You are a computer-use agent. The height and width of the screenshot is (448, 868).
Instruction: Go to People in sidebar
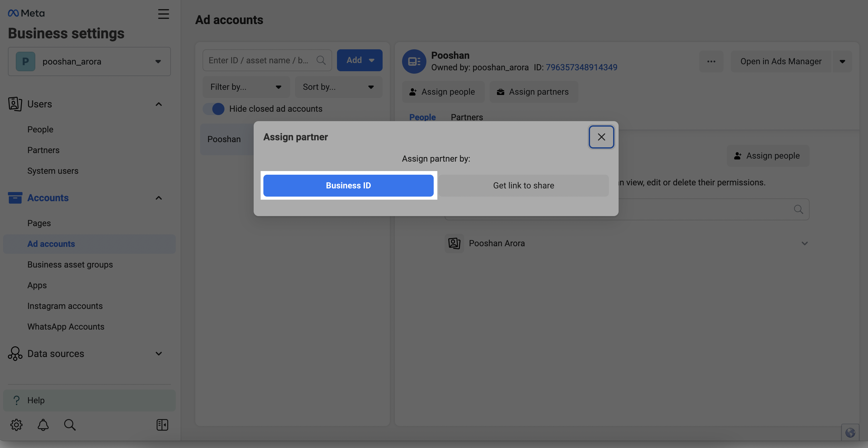click(40, 129)
